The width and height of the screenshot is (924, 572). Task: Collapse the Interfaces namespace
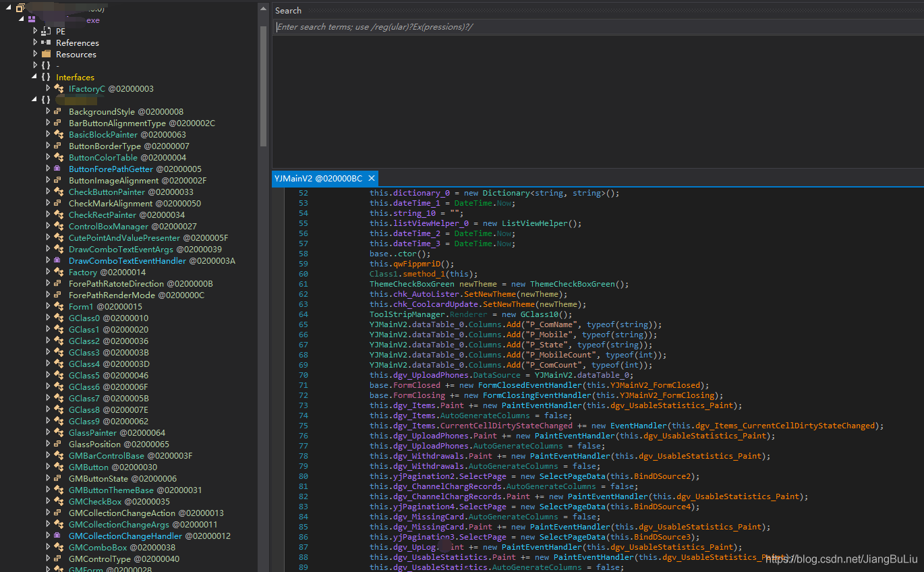click(x=35, y=77)
